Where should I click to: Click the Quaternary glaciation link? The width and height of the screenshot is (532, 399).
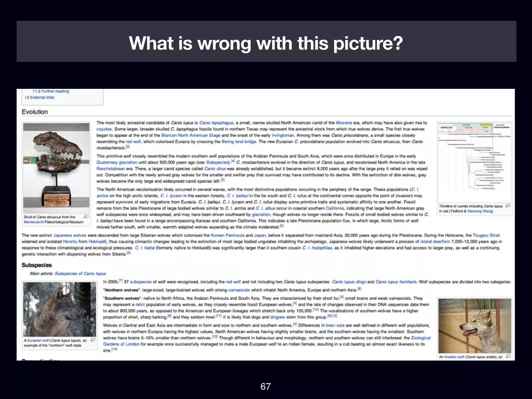tap(117, 162)
